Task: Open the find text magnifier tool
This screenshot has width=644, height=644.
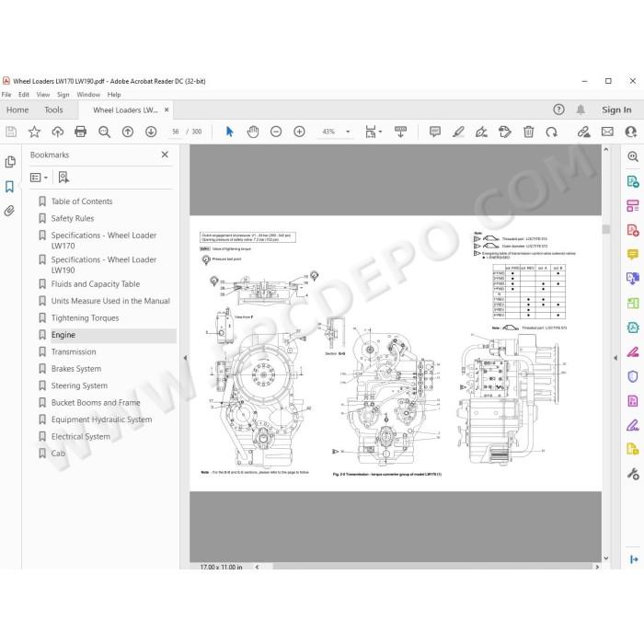Action: [104, 132]
